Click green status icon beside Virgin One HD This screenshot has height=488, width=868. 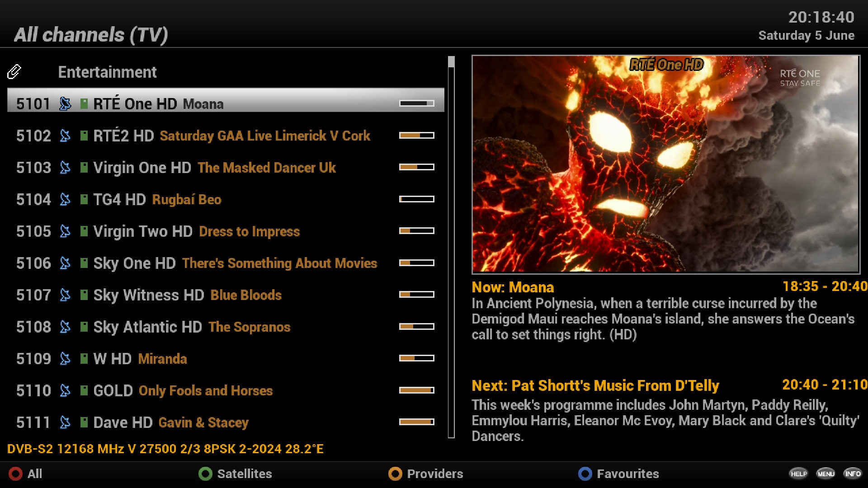click(x=84, y=167)
